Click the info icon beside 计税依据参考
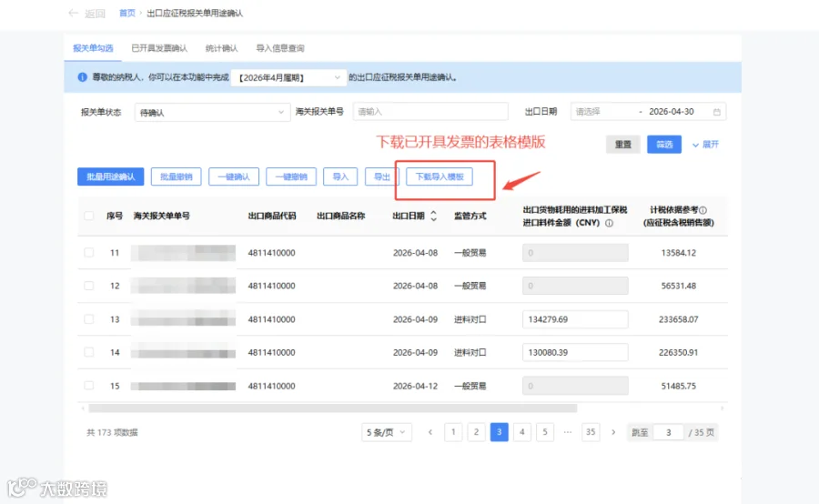 click(x=703, y=210)
